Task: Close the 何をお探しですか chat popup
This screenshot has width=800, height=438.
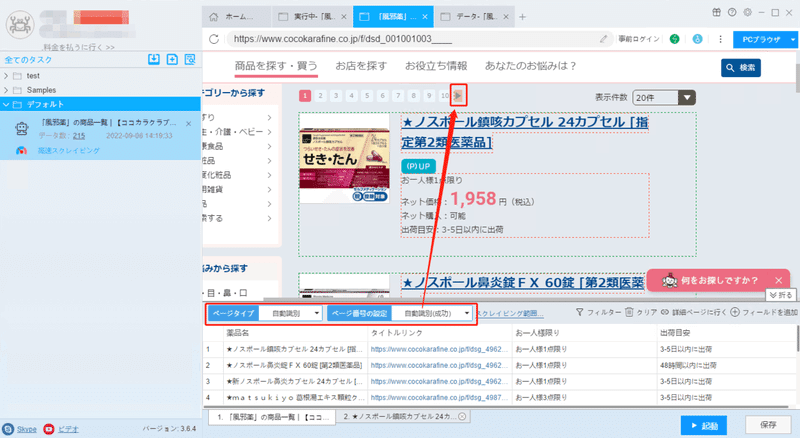Action: [x=779, y=280]
